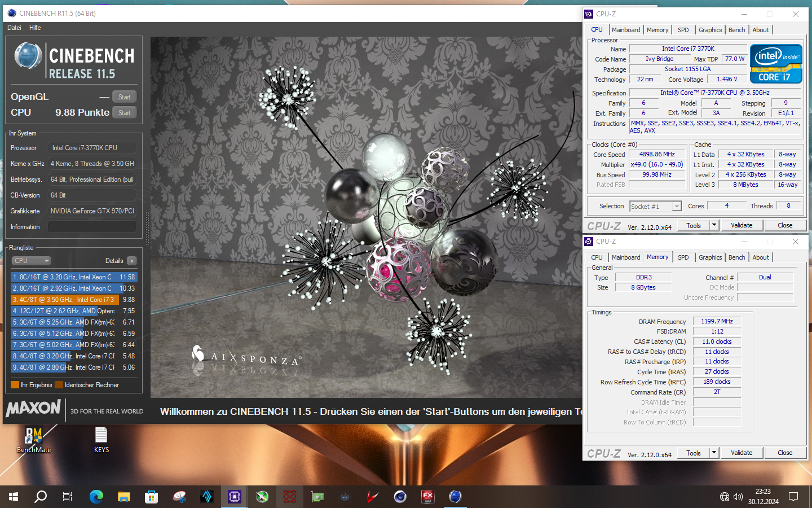Open File Explorer from the taskbar
The image size is (812, 508).
(124, 497)
